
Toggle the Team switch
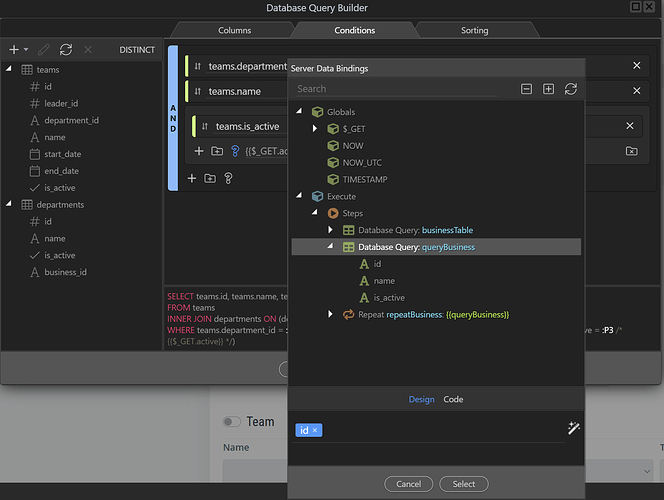tap(232, 422)
